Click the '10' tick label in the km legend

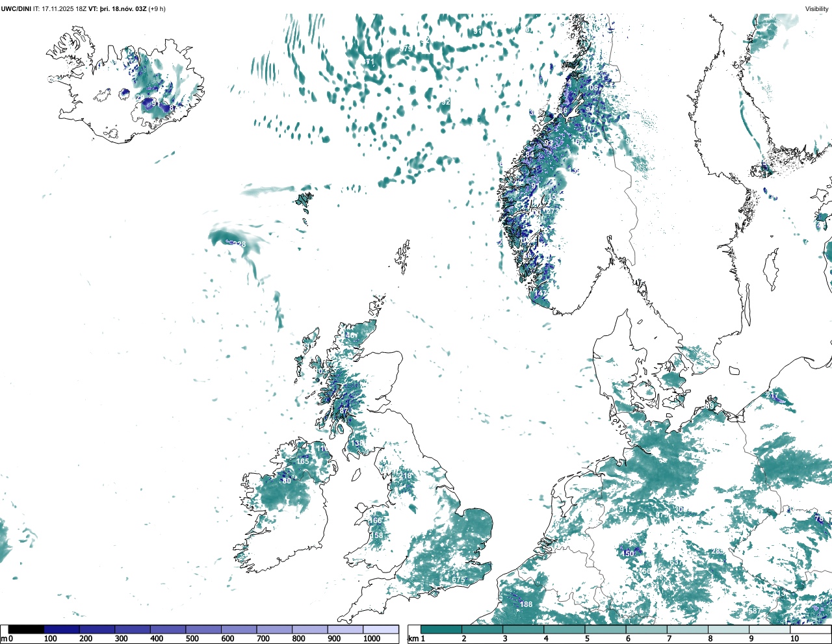794,639
